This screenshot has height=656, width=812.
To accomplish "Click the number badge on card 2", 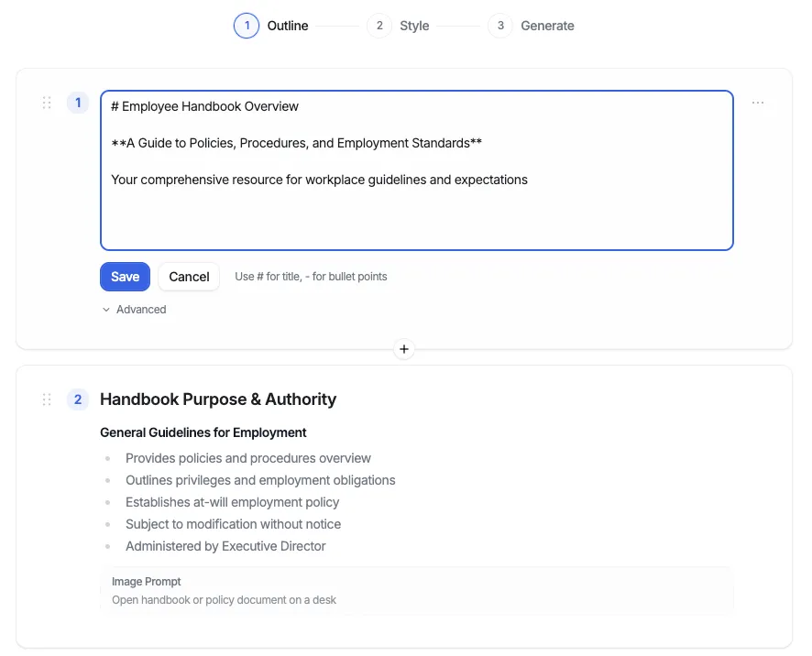I will pyautogui.click(x=78, y=399).
